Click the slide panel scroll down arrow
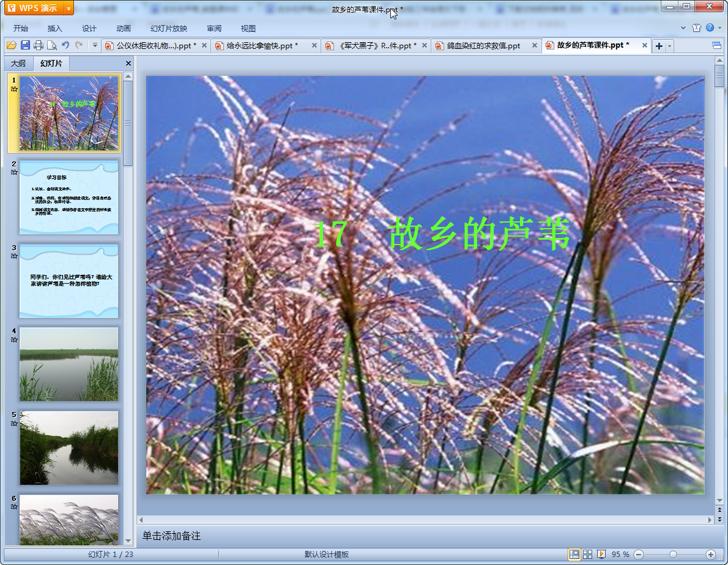728x565 pixels. point(128,541)
